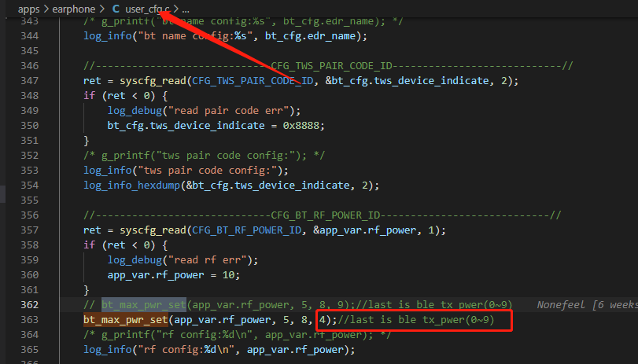The image size is (638, 364).
Task: Click line number 348 in gutter
Action: (30, 96)
